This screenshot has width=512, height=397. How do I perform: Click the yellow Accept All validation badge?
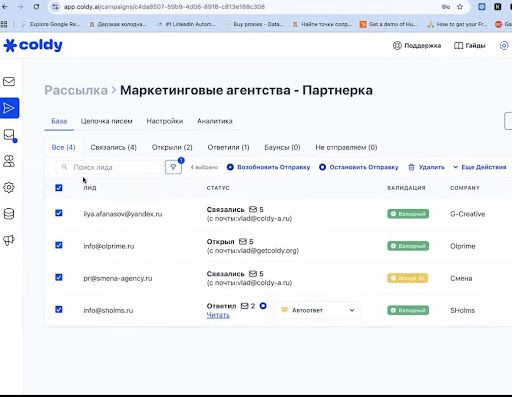point(407,278)
